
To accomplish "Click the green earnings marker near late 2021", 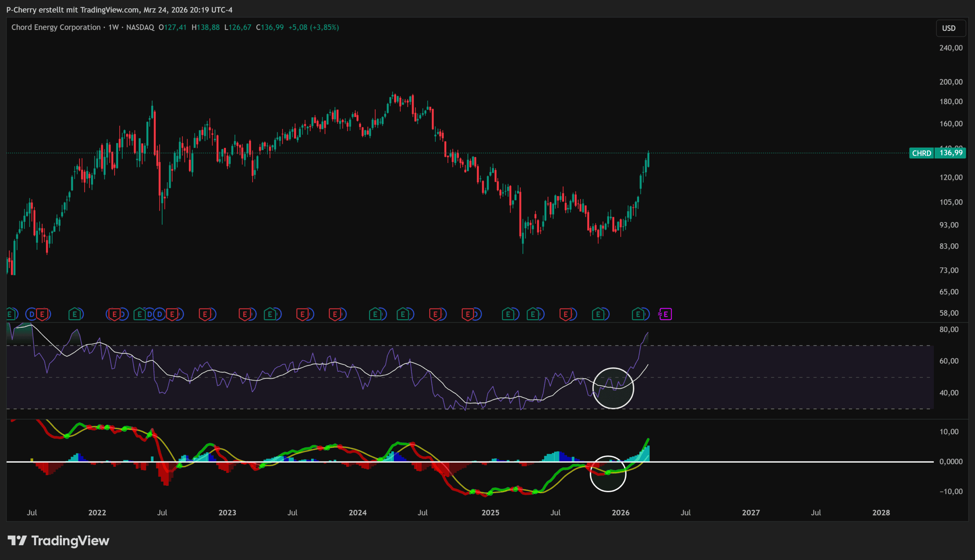I will tap(75, 314).
